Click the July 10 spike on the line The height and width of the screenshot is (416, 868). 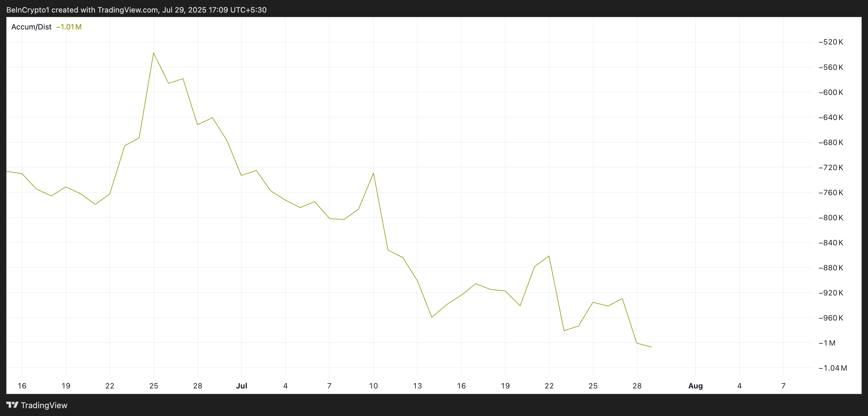(373, 173)
